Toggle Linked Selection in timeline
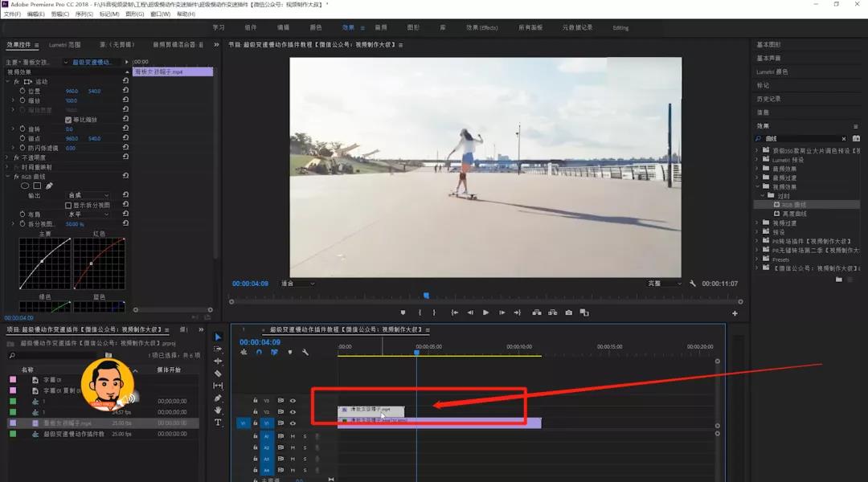The width and height of the screenshot is (868, 482). coord(274,353)
